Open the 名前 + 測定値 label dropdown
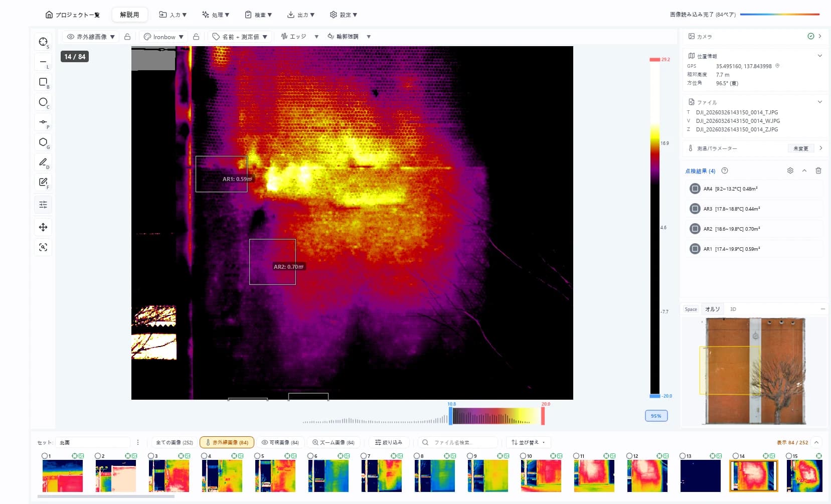Screen dimensions: 831x504 [240, 37]
